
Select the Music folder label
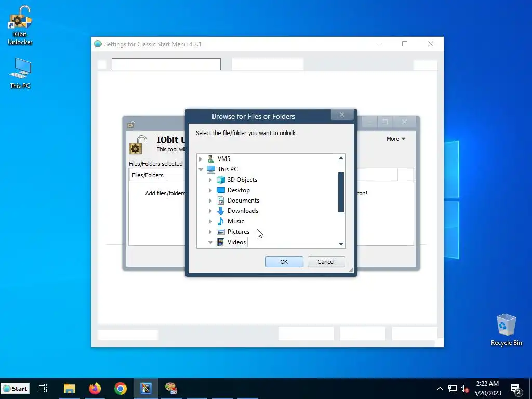pos(235,221)
